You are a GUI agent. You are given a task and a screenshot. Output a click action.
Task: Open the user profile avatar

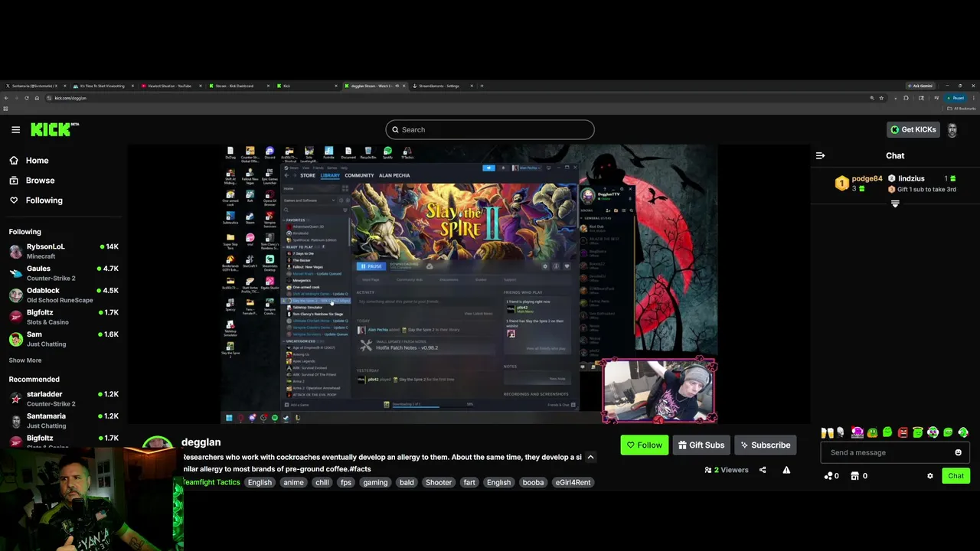[952, 129]
